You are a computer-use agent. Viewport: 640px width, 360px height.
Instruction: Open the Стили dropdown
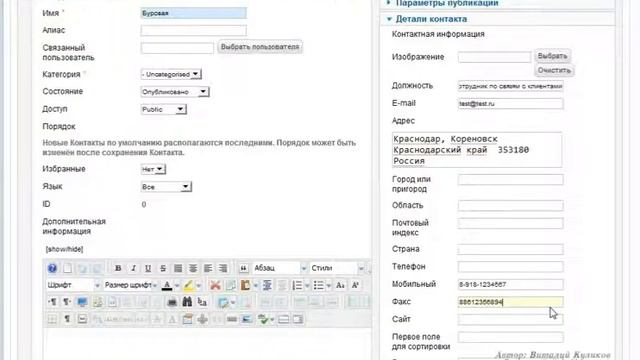coord(337,268)
